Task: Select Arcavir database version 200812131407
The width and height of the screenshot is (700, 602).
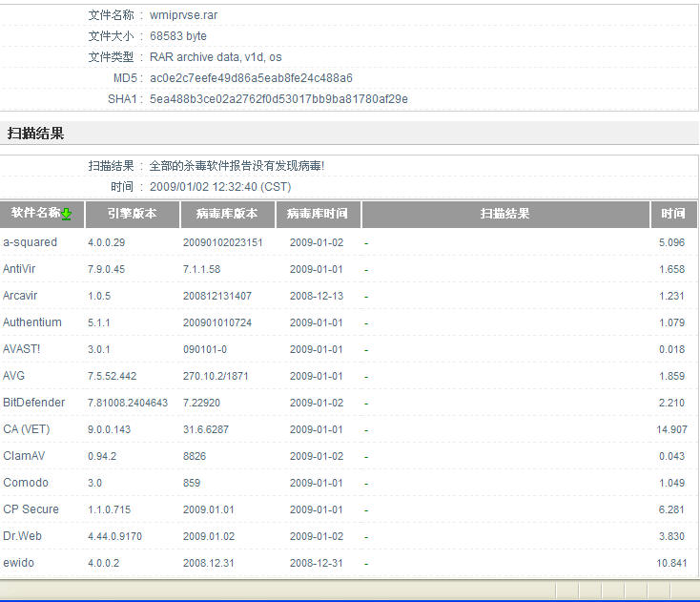Action: point(217,296)
